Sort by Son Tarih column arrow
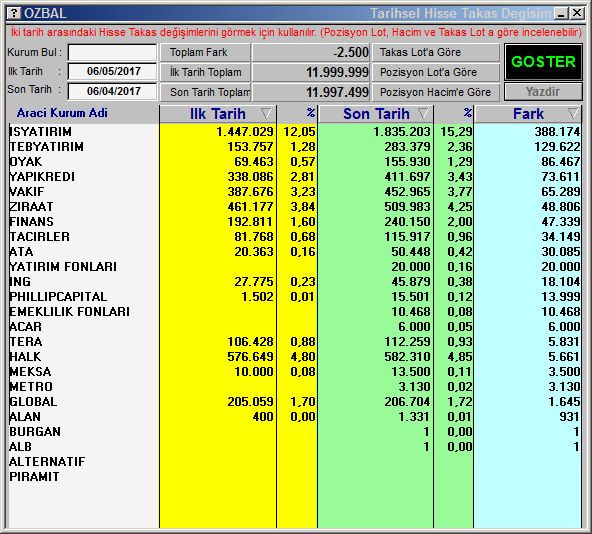Viewport: 592px width, 534px height. click(423, 113)
